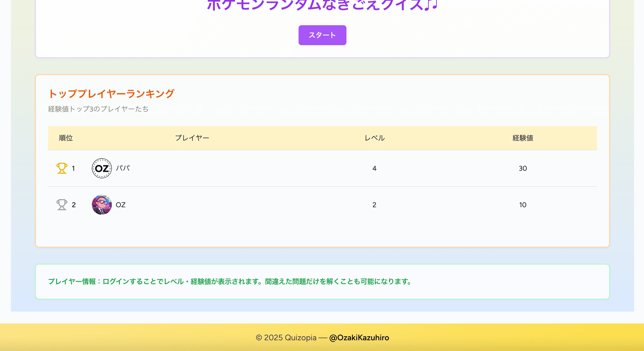
Task: Click the purple quiz title ending with ♪
Action: (x=322, y=5)
